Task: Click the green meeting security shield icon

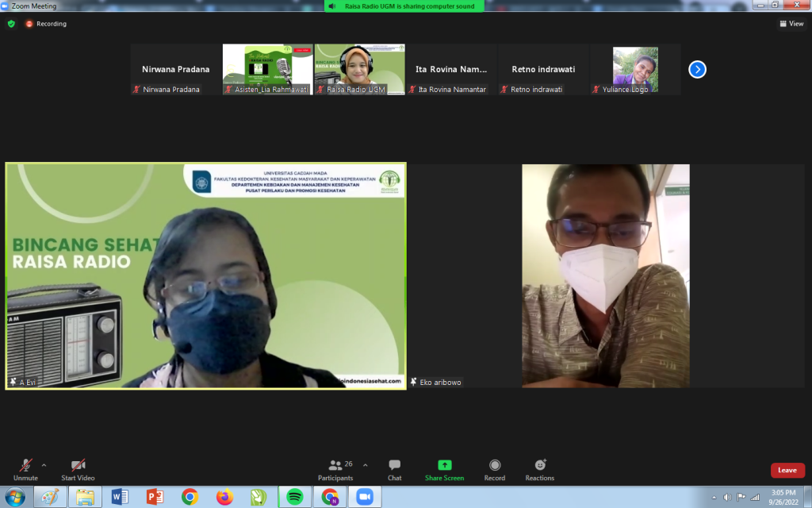Action: [11, 24]
